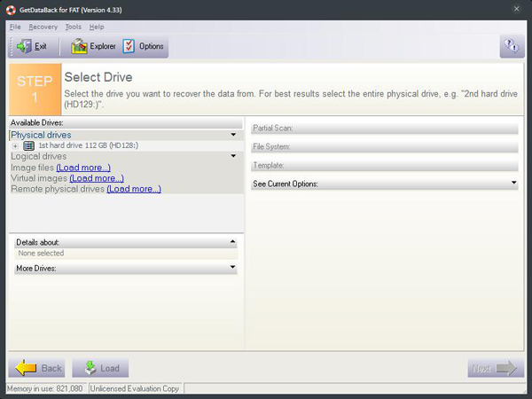
Task: Click the More Drives header label
Action: click(x=36, y=269)
